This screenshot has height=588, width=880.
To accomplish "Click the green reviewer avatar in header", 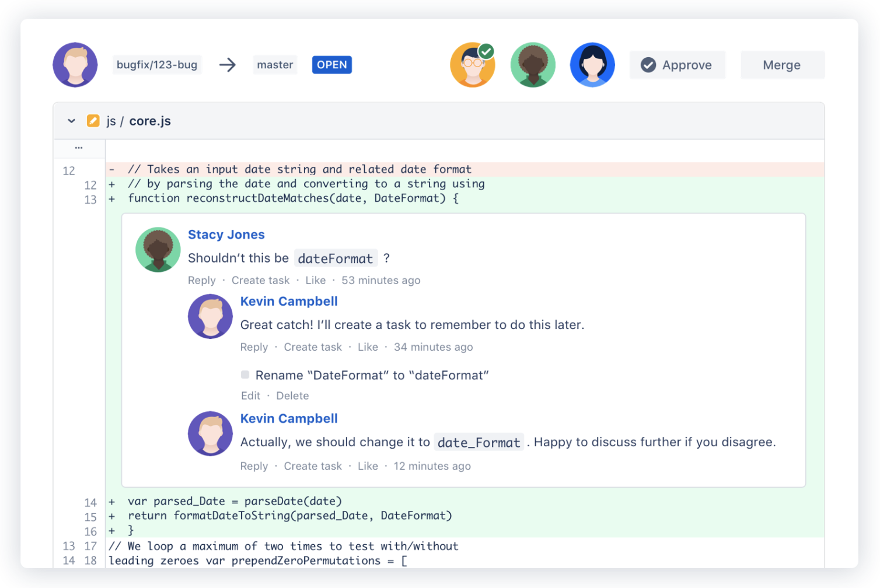I will click(533, 65).
